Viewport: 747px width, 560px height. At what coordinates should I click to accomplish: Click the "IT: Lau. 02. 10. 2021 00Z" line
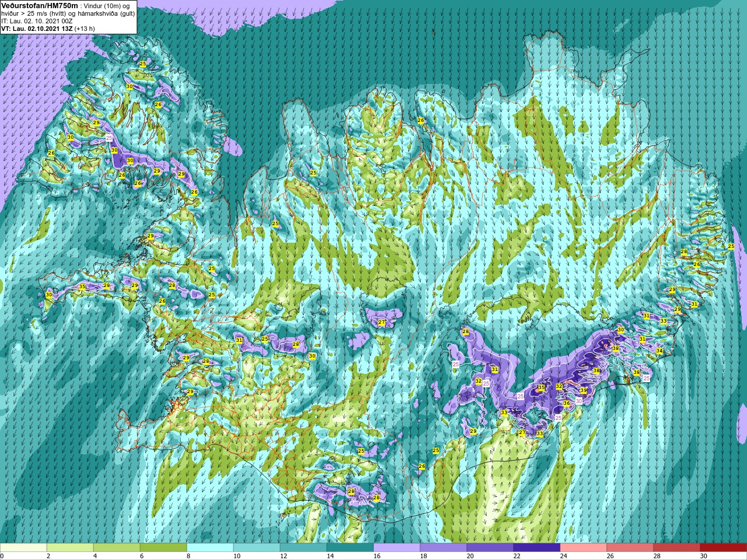(37, 20)
